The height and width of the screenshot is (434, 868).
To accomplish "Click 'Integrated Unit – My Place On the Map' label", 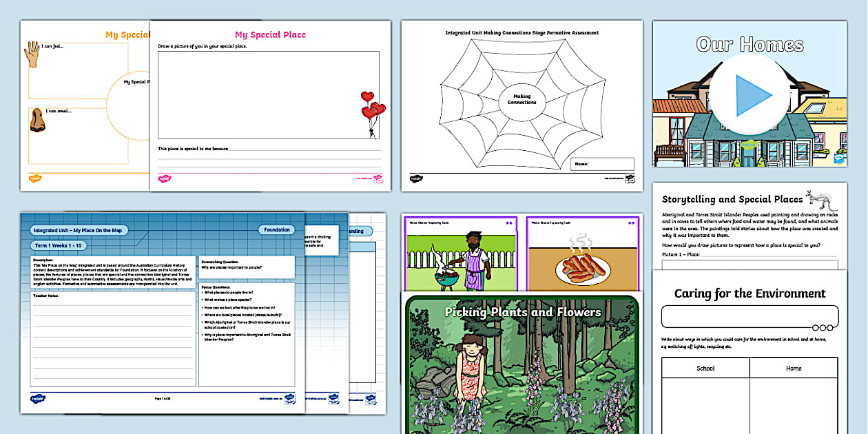I will (79, 230).
